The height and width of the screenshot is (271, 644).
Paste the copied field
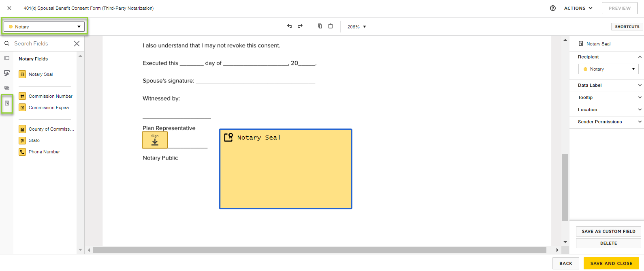click(x=331, y=26)
